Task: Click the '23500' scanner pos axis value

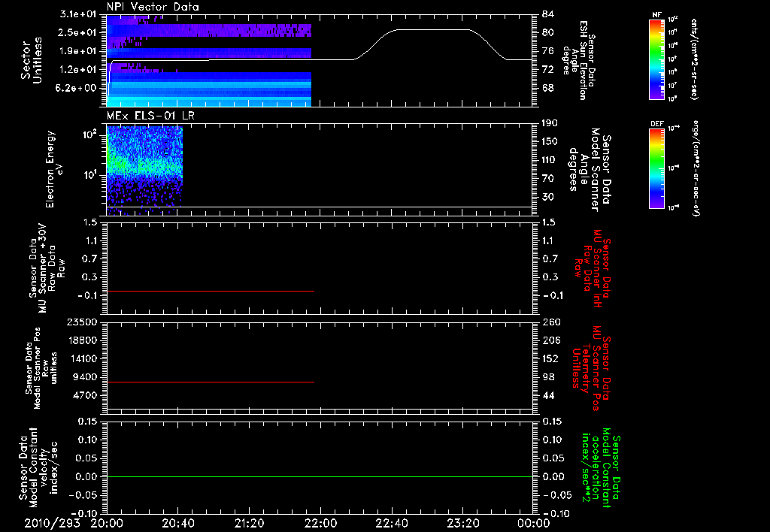Action: pos(81,322)
